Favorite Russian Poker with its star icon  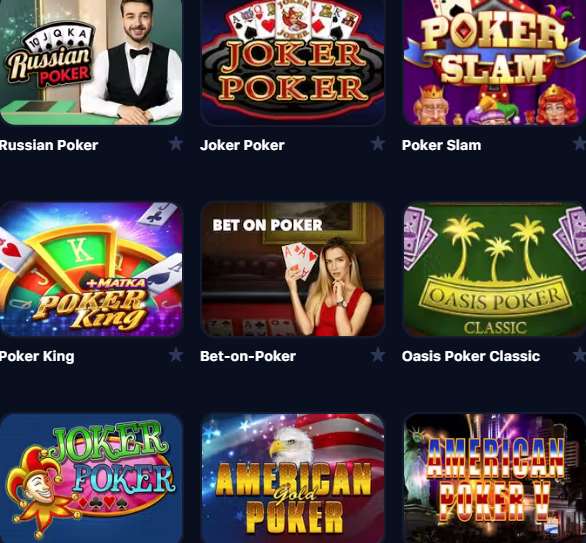coord(176,144)
